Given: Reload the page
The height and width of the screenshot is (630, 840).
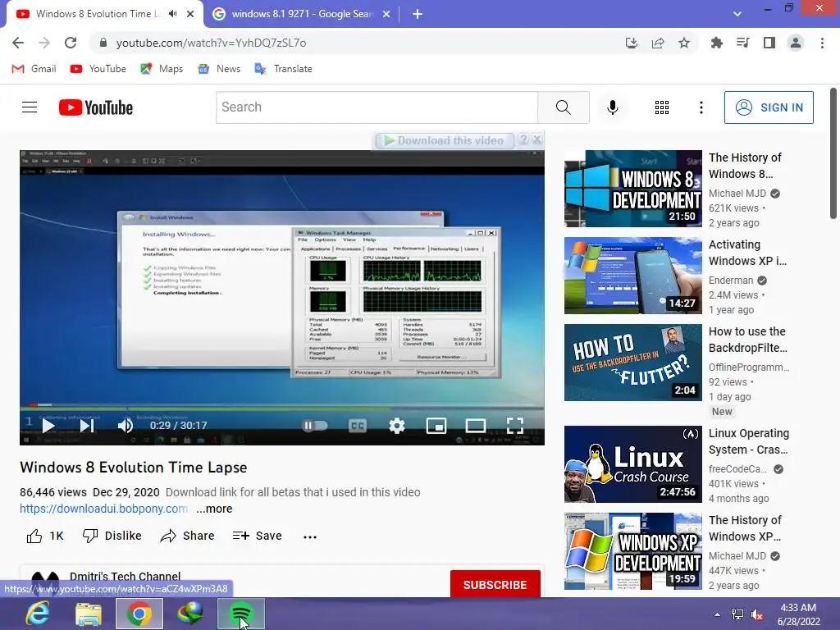Looking at the screenshot, I should coord(71,43).
